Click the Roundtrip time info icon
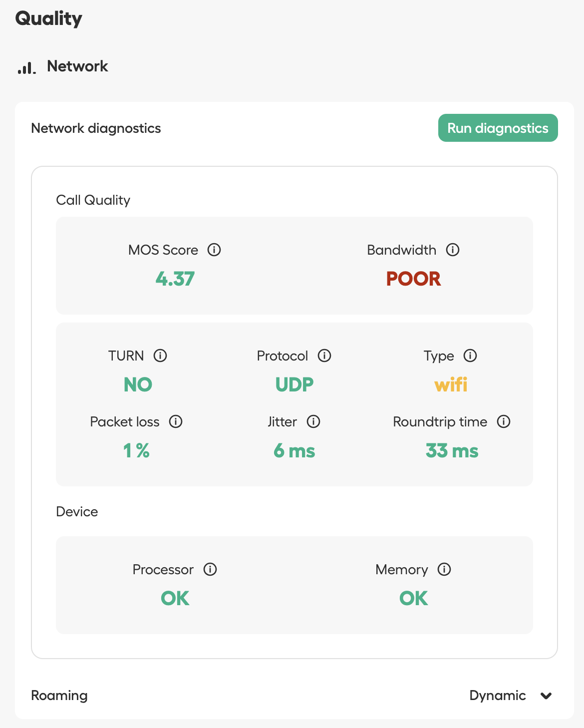 pos(504,421)
